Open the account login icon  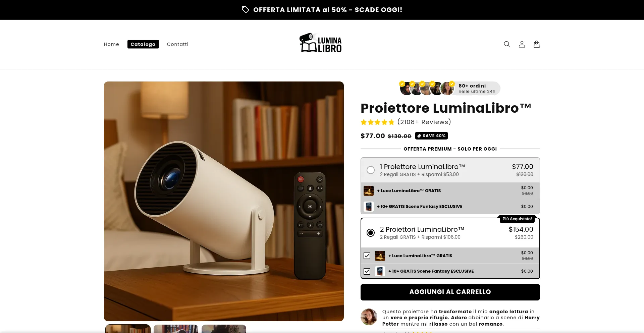click(522, 44)
